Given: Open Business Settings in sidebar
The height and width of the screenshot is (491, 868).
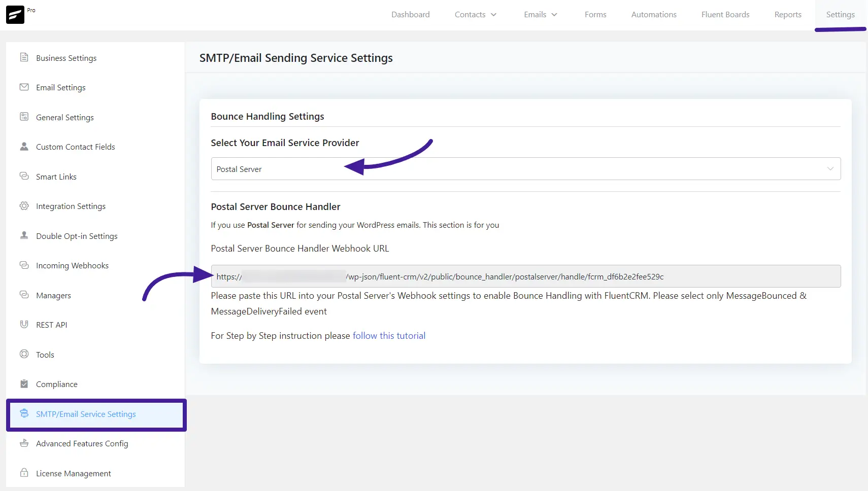Looking at the screenshot, I should coord(66,58).
